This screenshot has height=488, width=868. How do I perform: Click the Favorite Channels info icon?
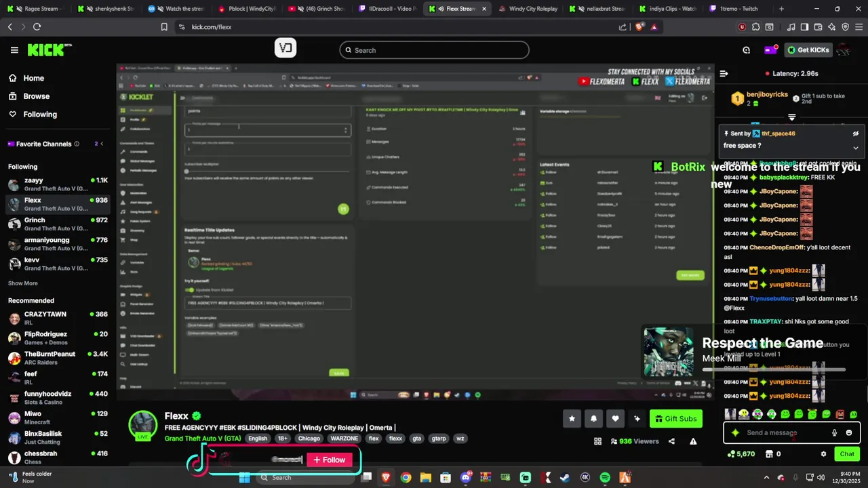click(77, 144)
